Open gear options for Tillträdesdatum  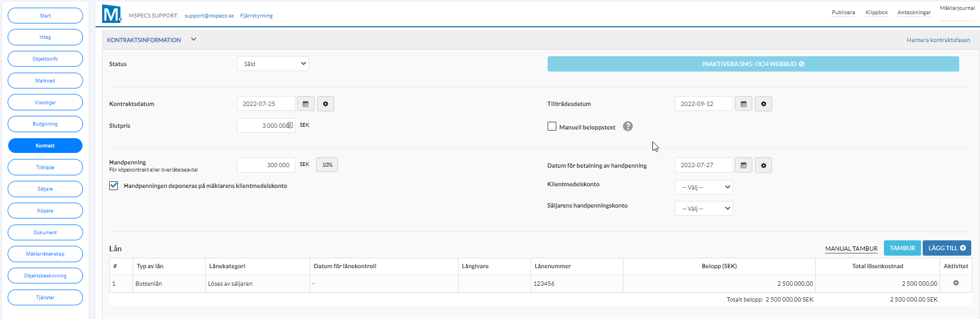(763, 104)
